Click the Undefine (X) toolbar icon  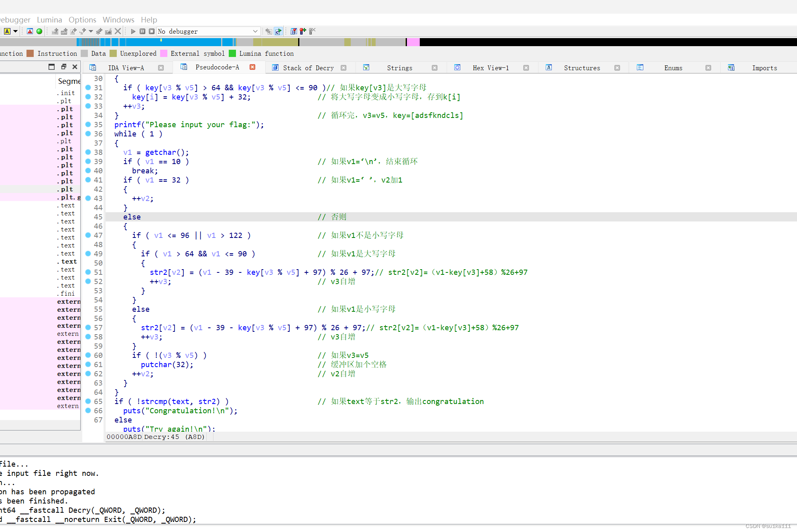[x=118, y=31]
